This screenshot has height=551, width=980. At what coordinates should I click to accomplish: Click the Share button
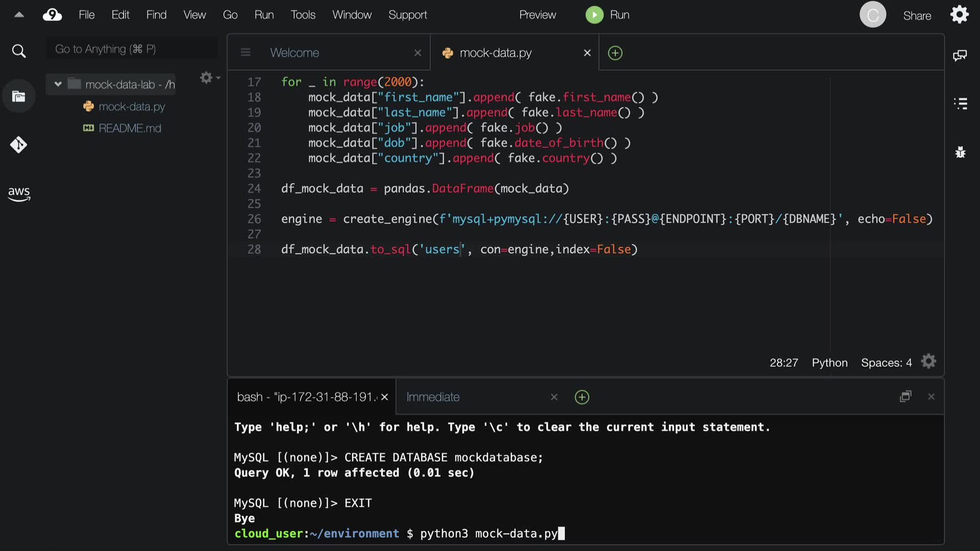917,16
